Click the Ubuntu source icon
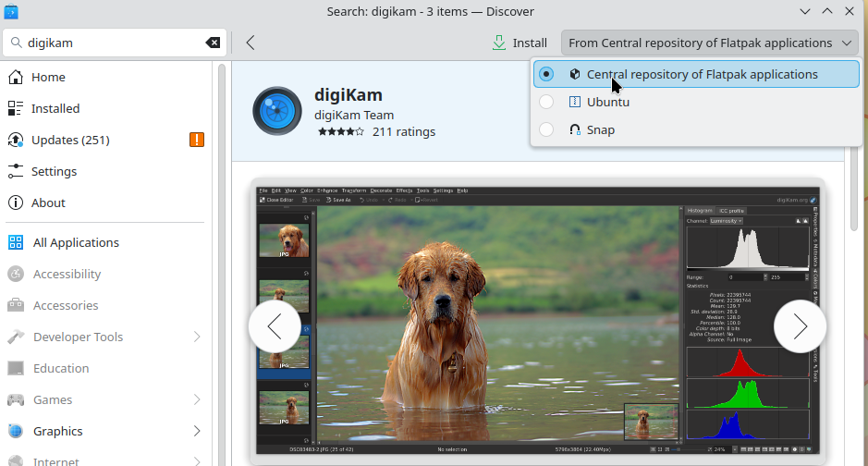The image size is (868, 466). [575, 102]
